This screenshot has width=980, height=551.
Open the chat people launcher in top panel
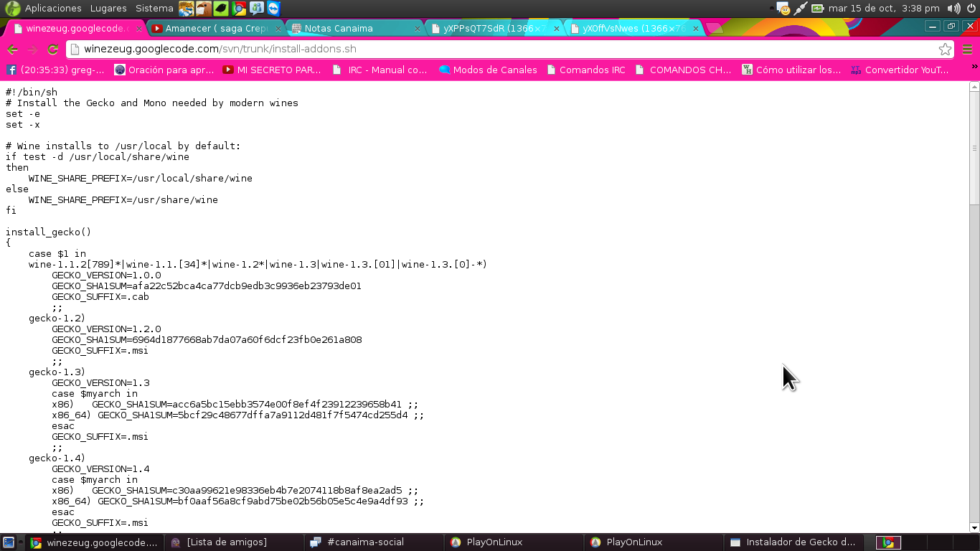[x=256, y=9]
